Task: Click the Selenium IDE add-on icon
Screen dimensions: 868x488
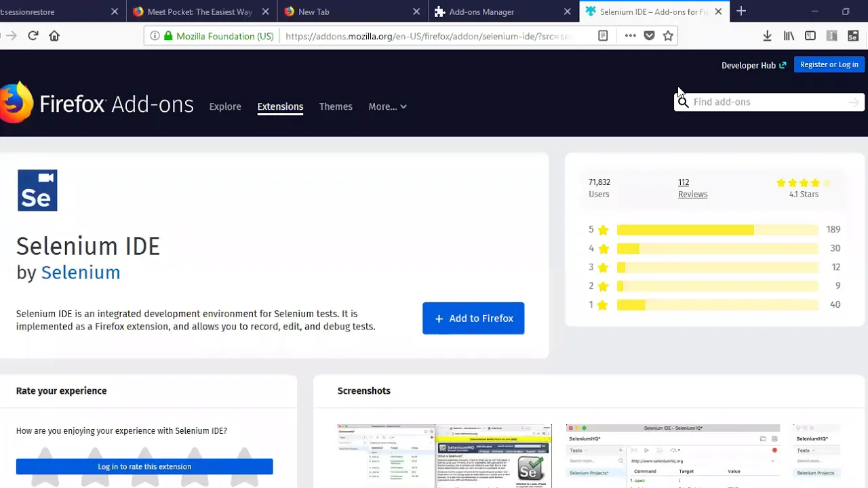Action: click(37, 190)
